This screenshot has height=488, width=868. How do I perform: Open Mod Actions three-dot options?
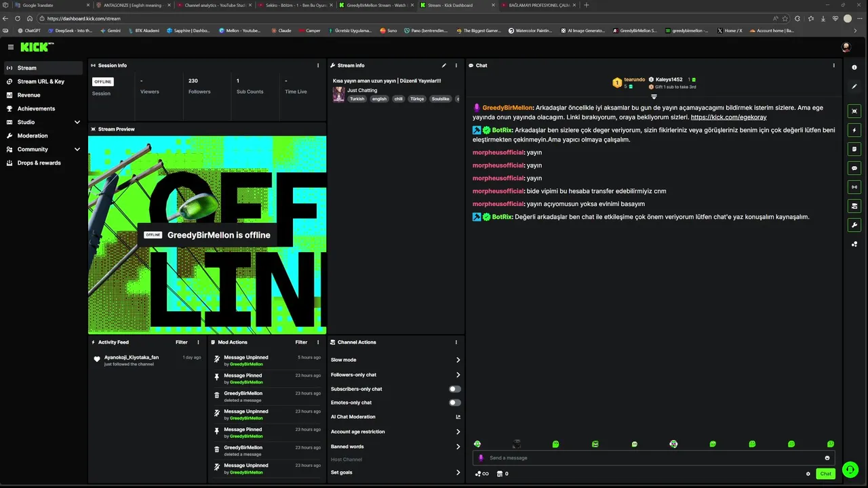318,342
